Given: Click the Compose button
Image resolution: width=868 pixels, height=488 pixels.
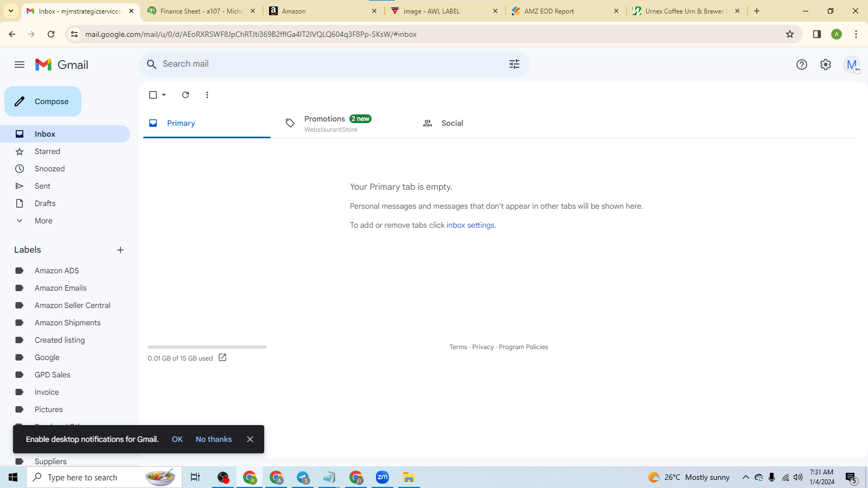Looking at the screenshot, I should click(x=43, y=101).
